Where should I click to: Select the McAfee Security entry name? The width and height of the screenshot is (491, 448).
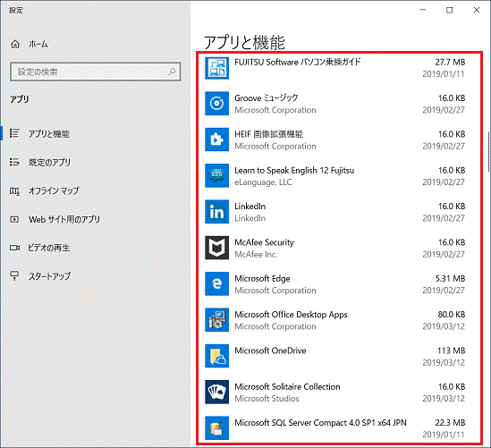pos(265,242)
